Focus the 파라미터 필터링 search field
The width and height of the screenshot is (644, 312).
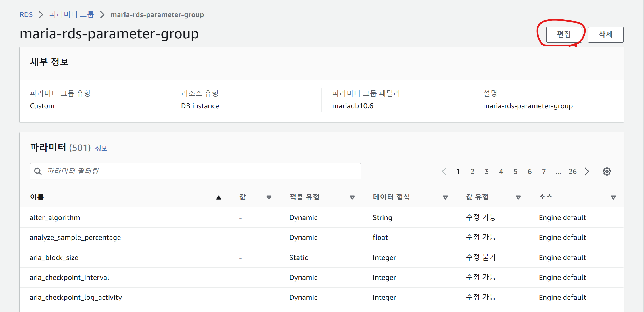[x=199, y=171]
